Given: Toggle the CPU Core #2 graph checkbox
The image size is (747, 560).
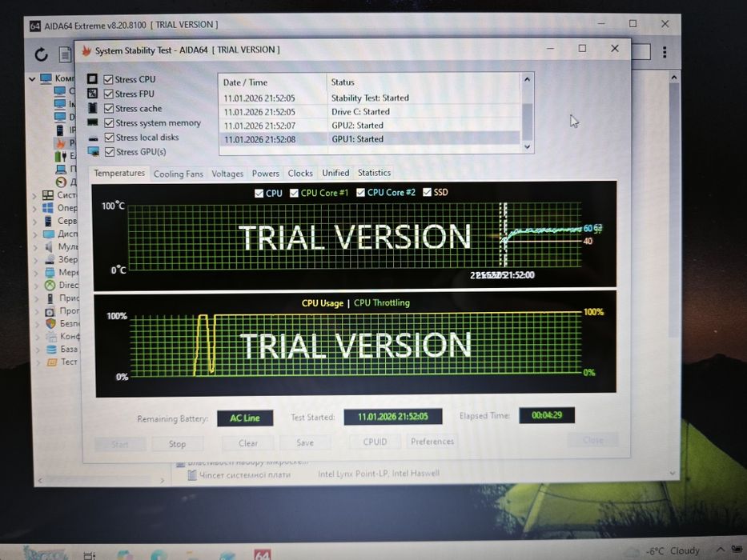Looking at the screenshot, I should point(360,192).
